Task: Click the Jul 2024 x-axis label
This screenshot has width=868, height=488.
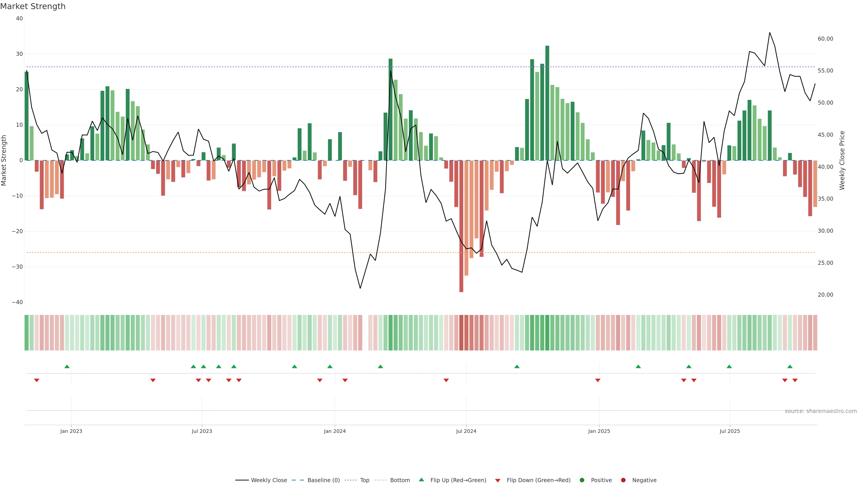Action: (x=466, y=431)
